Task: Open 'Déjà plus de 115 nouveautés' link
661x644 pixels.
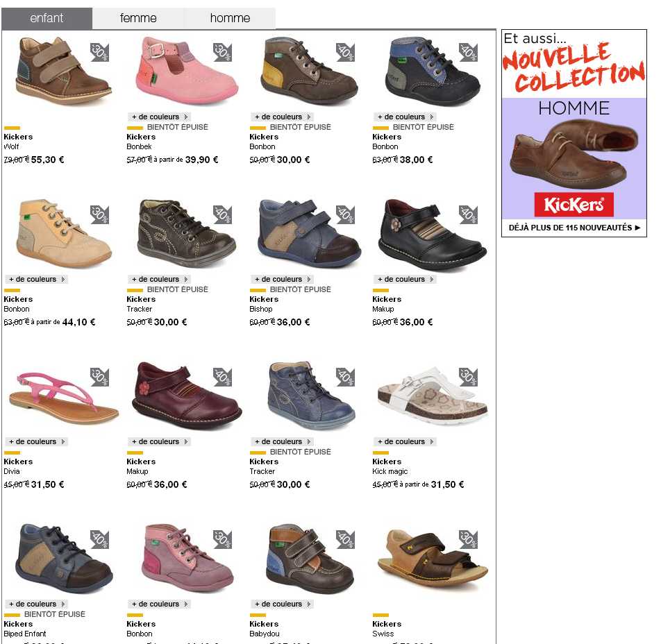Action: point(574,228)
